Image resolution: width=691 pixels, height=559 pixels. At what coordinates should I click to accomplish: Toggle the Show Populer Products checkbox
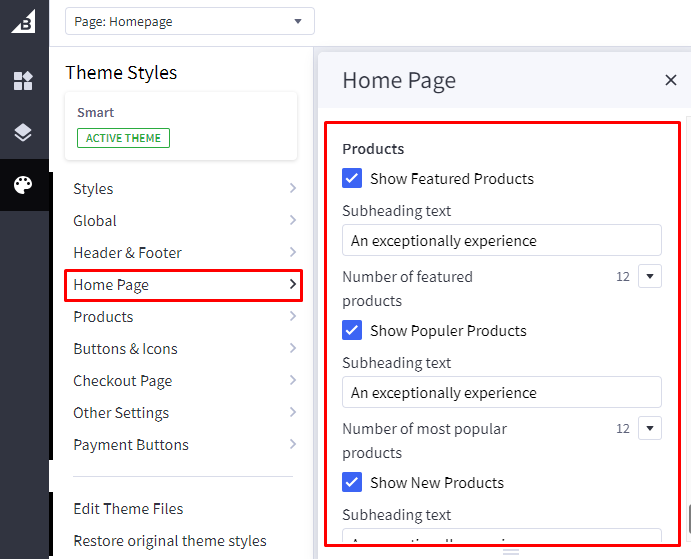(x=352, y=331)
